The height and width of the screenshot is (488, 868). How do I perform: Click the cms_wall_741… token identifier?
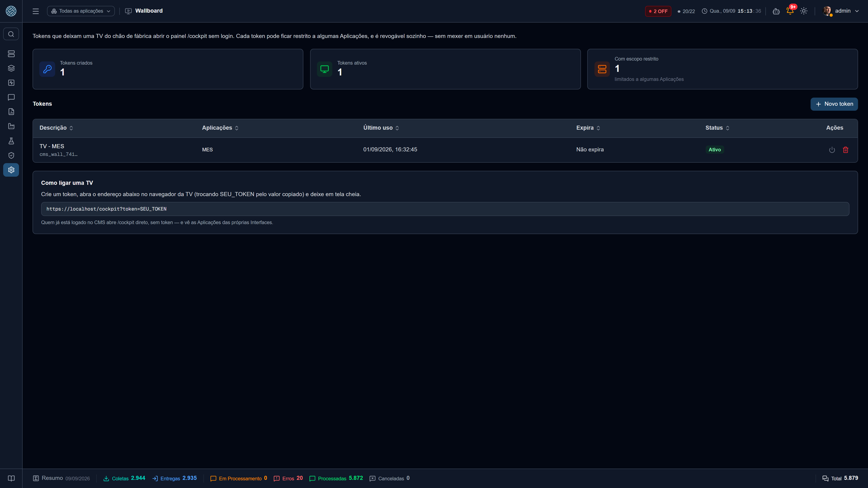point(58,155)
